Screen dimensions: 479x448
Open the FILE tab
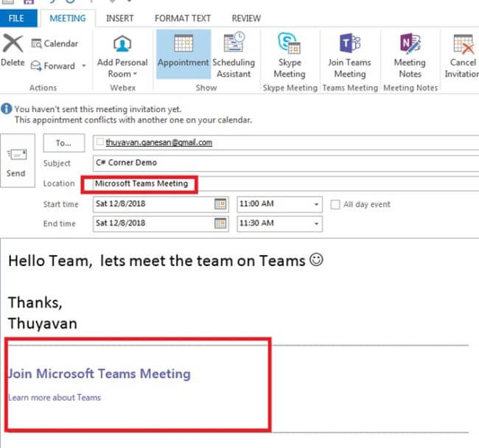pyautogui.click(x=18, y=18)
